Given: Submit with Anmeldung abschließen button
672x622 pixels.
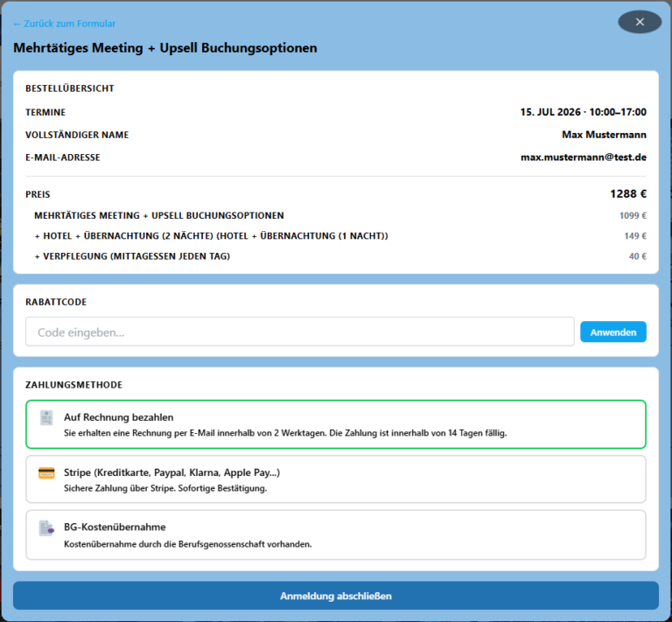Looking at the screenshot, I should coord(336,596).
